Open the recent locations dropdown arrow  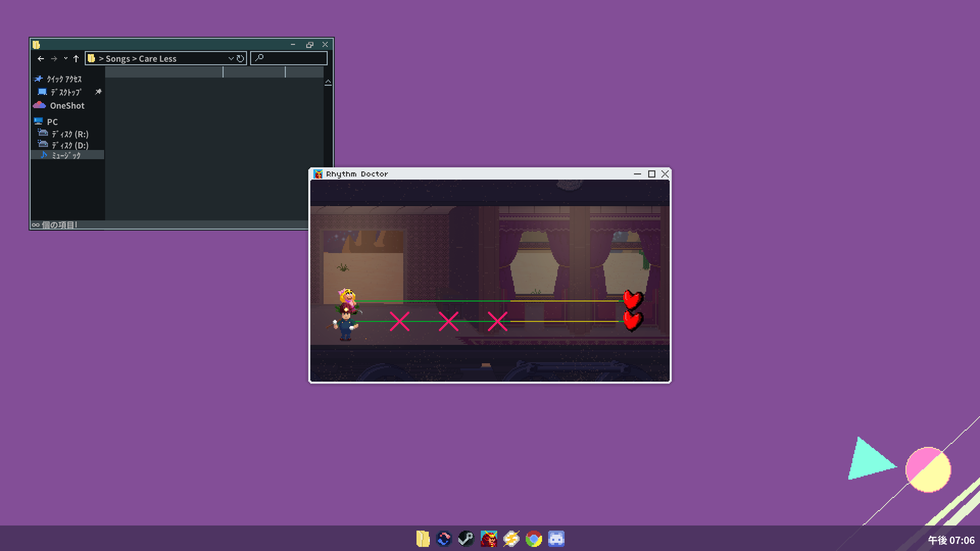tap(65, 58)
